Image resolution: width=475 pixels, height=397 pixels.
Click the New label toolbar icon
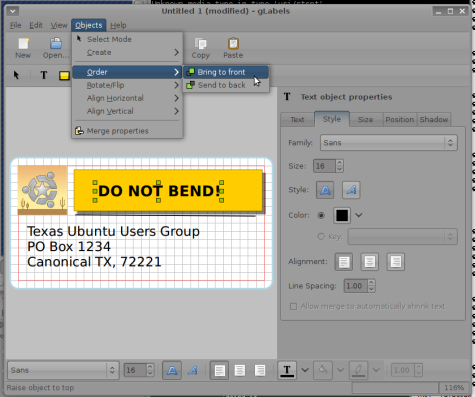[23, 44]
